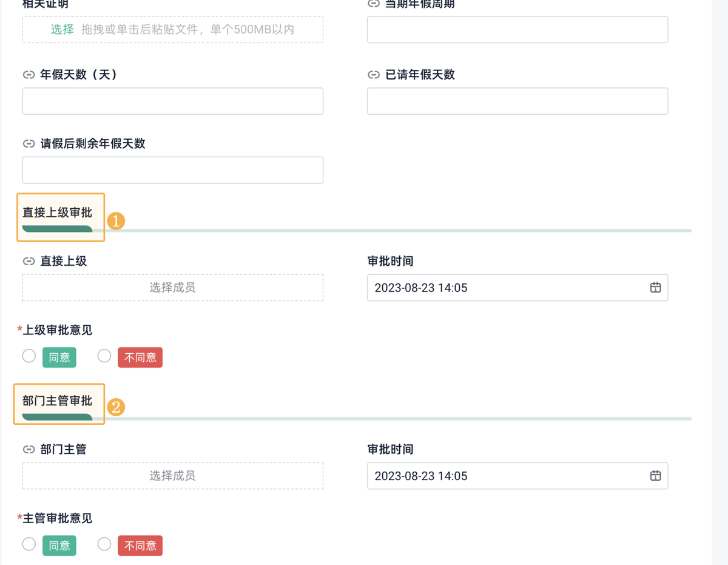Select 不同意 radio for 主管审批意见
The width and height of the screenshot is (728, 565).
coord(104,544)
